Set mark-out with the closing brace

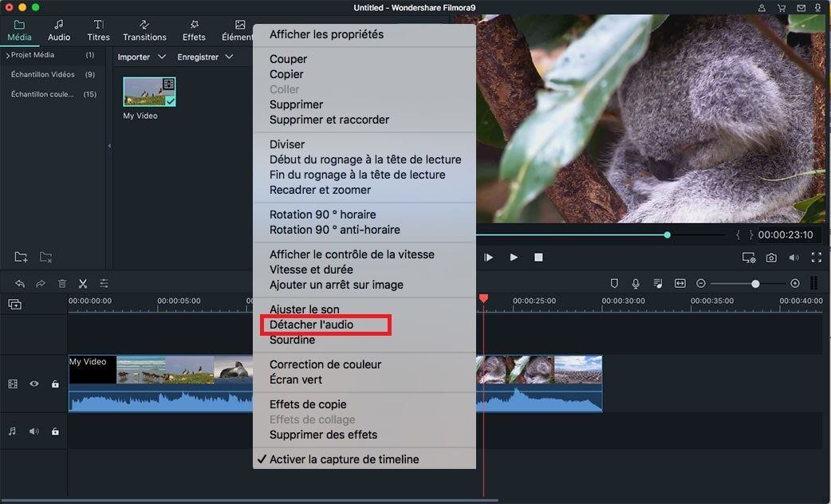click(750, 234)
